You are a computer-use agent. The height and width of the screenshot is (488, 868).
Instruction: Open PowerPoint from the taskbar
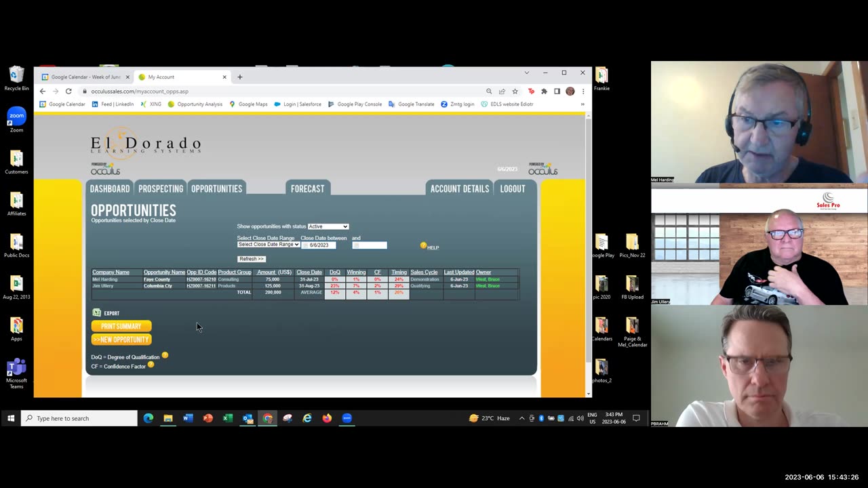pyautogui.click(x=208, y=418)
